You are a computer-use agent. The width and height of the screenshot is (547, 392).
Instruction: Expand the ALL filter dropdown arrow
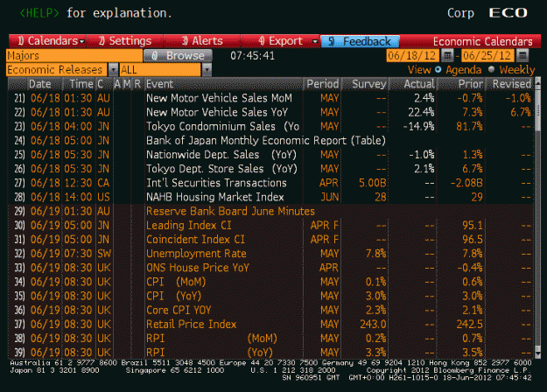(x=207, y=70)
